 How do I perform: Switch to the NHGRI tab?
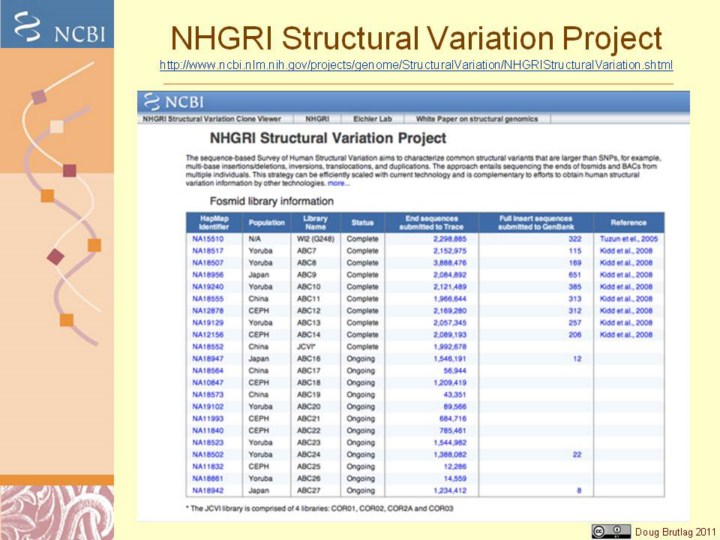[x=316, y=119]
